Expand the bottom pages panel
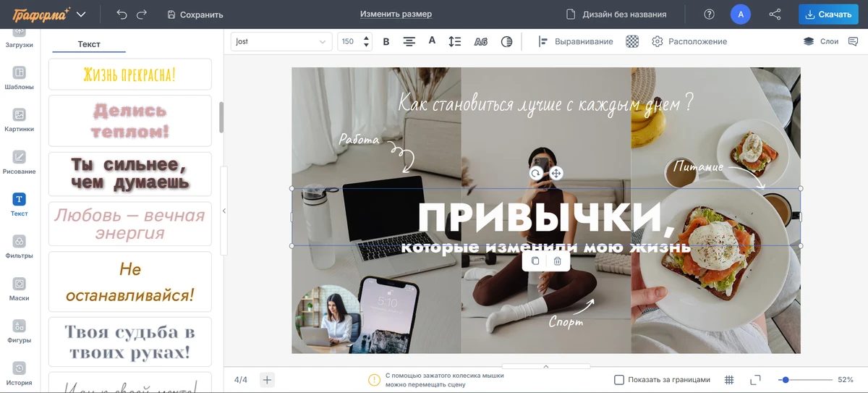868x393 pixels. tap(546, 366)
